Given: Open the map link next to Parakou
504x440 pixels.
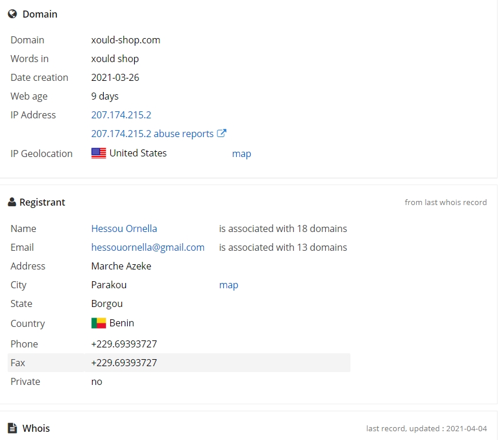Looking at the screenshot, I should (229, 285).
